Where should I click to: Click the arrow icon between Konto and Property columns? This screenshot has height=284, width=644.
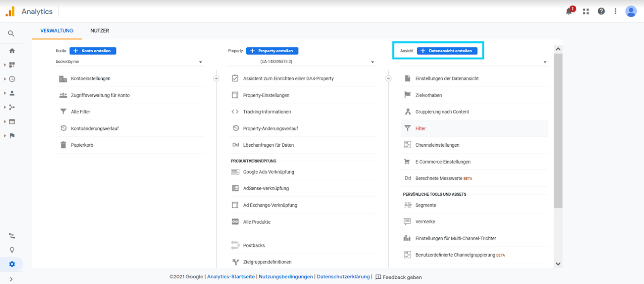(x=216, y=79)
